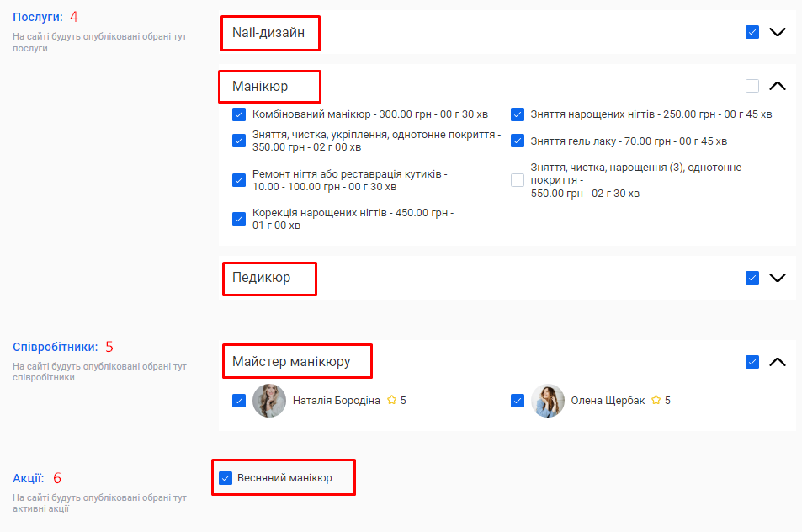This screenshot has height=532, width=802.
Task: Click Наталія Бородіна's avatar photo
Action: [269, 401]
